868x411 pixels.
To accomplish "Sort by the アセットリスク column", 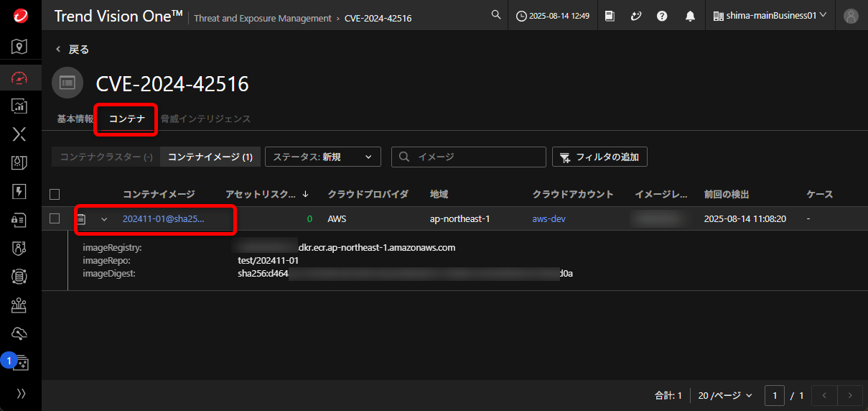I will tap(267, 194).
